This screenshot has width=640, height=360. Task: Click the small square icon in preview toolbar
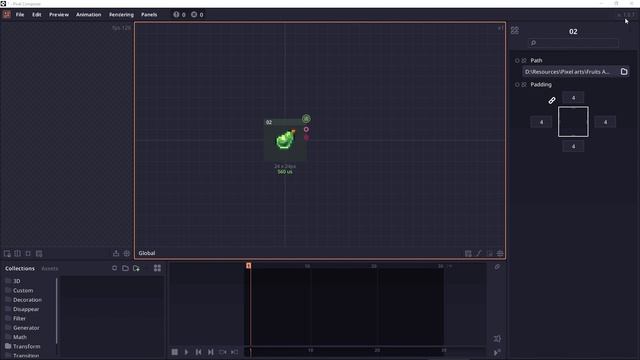coord(28,253)
